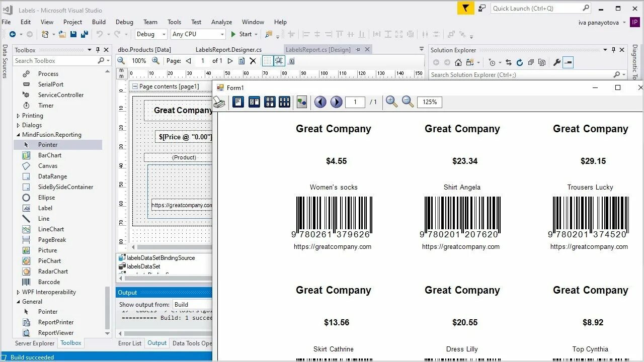
Task: Go to next page in report designer
Action: [230, 61]
